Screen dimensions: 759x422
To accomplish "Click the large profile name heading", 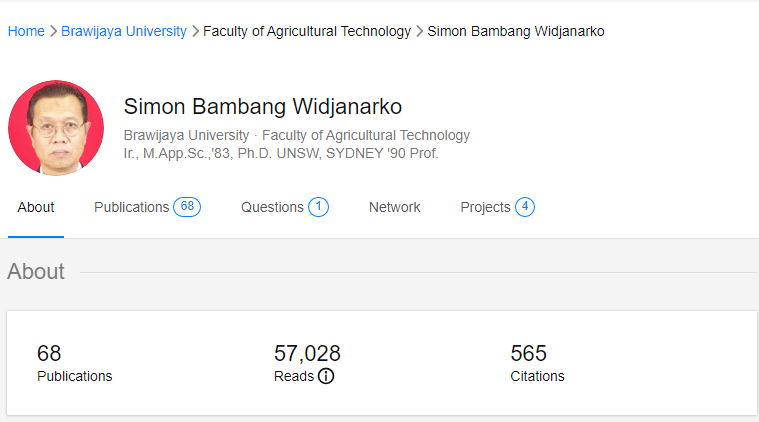I will click(x=262, y=107).
